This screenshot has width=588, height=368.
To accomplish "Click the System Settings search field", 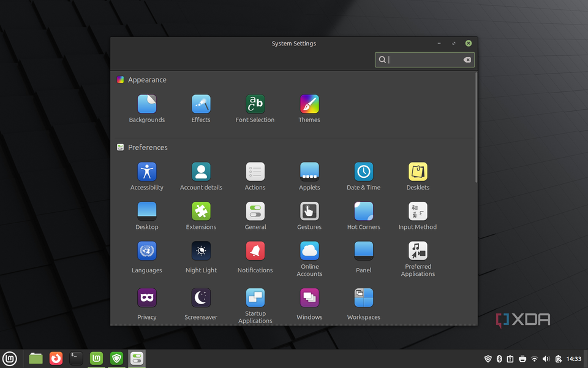I will point(424,59).
